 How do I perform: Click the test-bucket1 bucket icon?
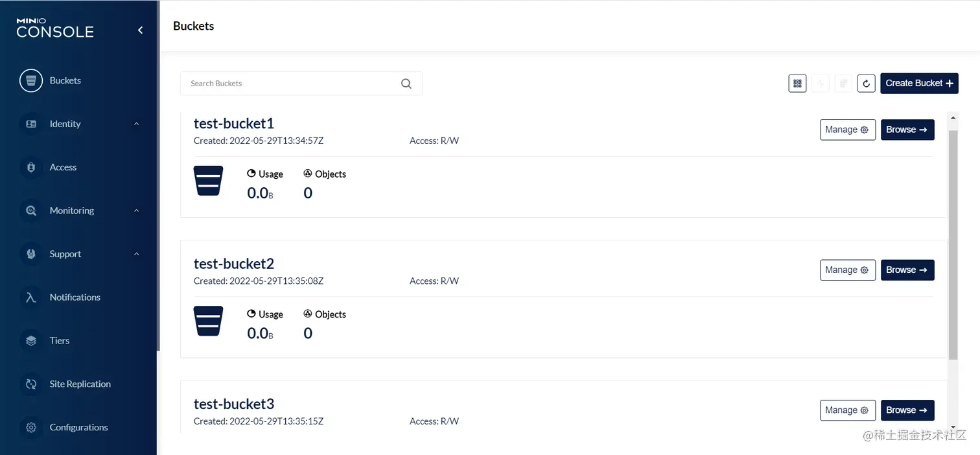[208, 181]
